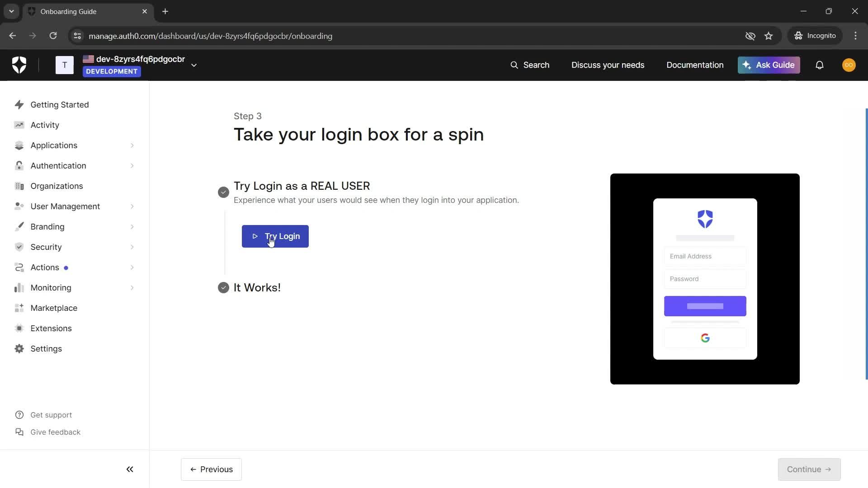Click the Give feedback chat icon

click(19, 432)
